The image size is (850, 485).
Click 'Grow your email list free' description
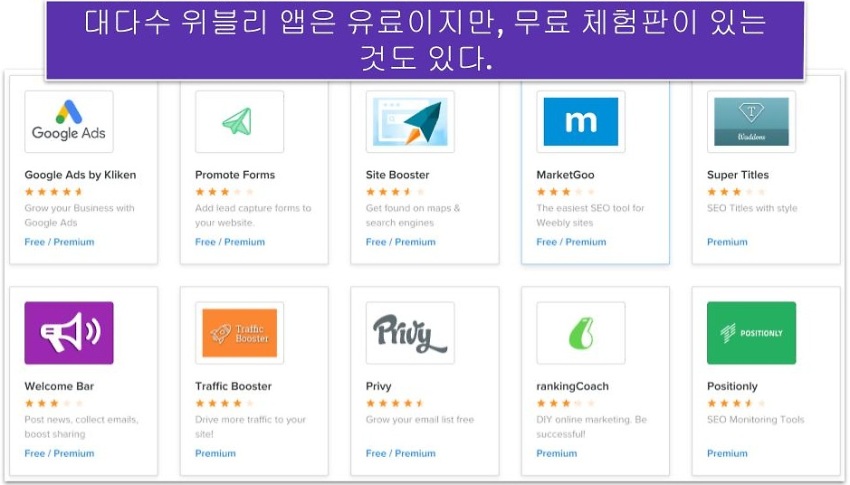[x=420, y=419]
